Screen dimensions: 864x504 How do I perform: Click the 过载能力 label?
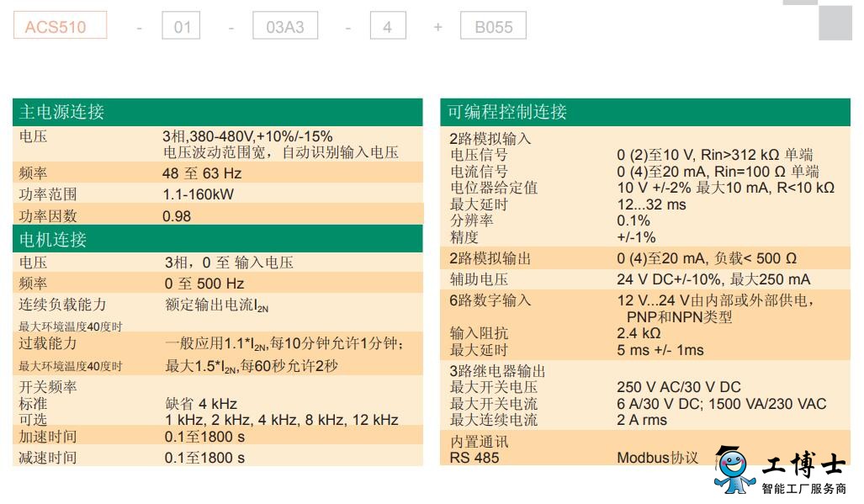pyautogui.click(x=48, y=343)
